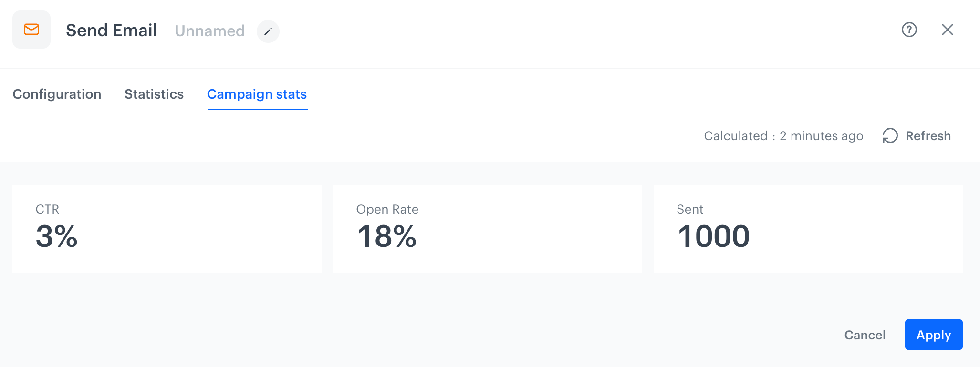The image size is (980, 367).
Task: Select the Sent stat card
Action: [x=807, y=229]
